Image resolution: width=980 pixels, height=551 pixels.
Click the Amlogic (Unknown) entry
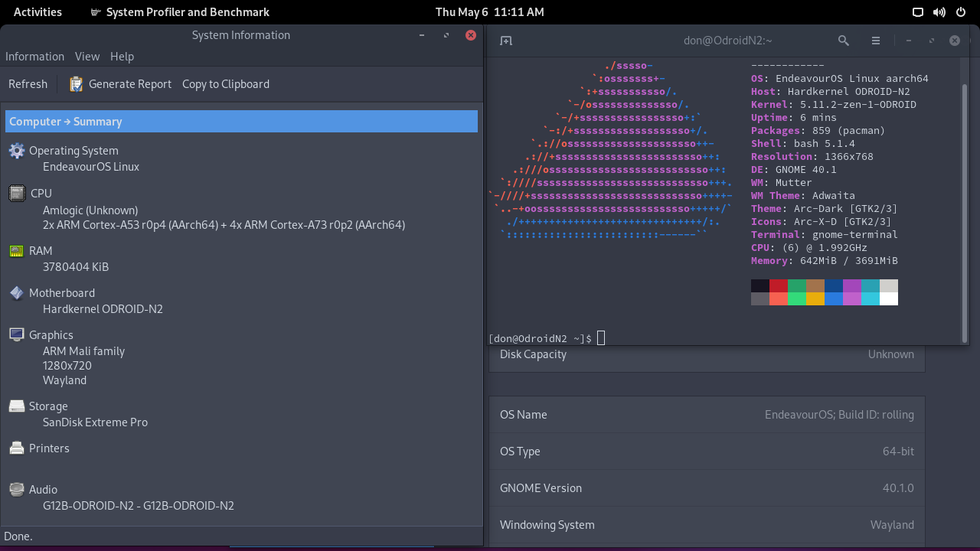click(x=90, y=210)
